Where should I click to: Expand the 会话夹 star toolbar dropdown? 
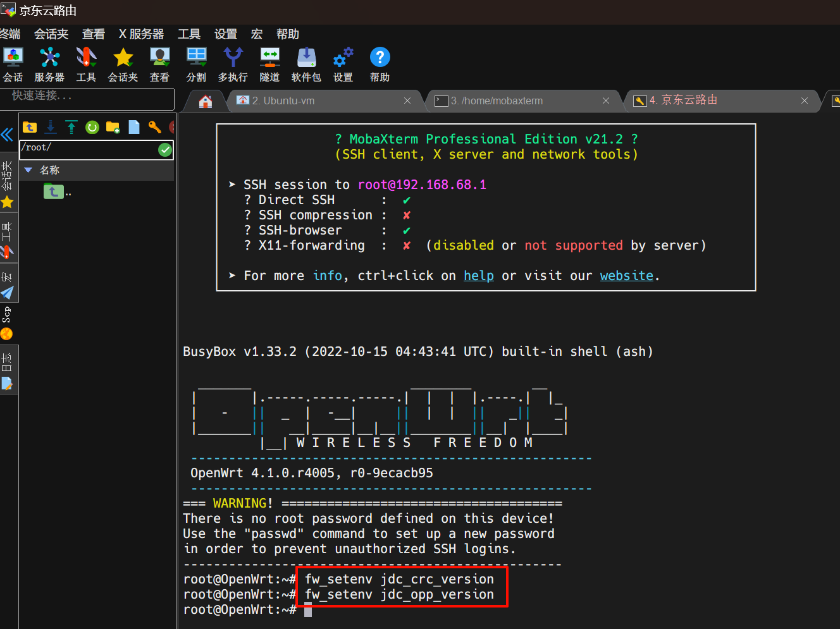[123, 64]
